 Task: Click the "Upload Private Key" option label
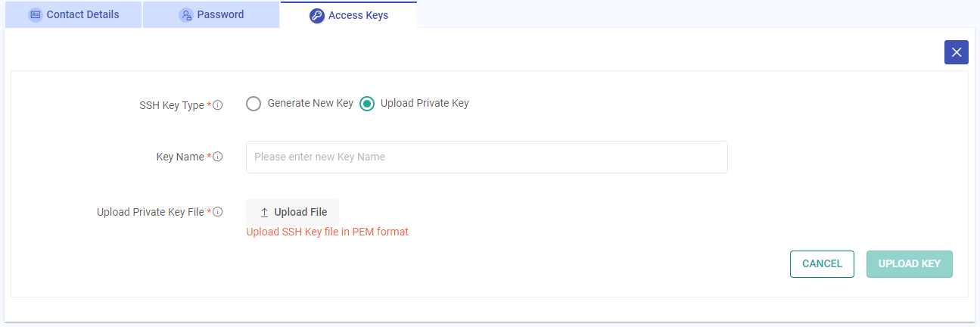[x=425, y=104]
